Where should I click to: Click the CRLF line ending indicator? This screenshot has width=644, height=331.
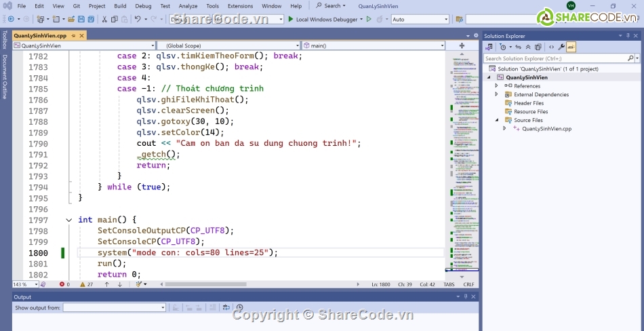pos(468,284)
